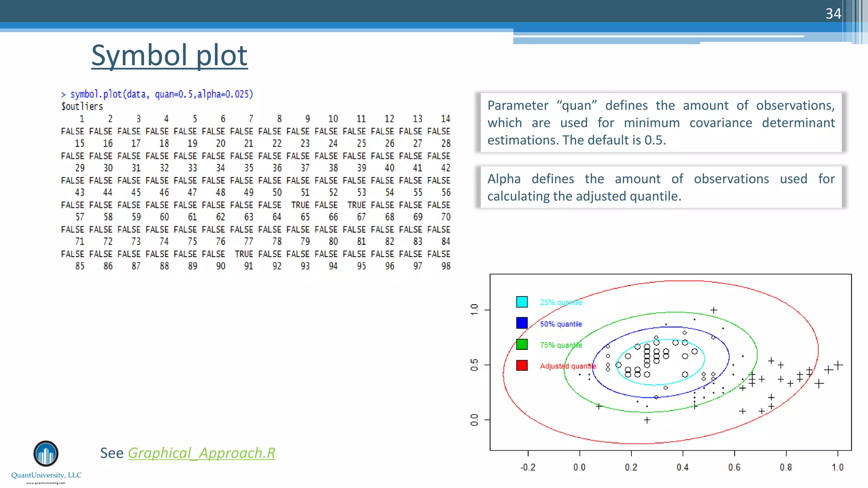Click the Alpha description text box
This screenshot has width=868, height=488.
click(660, 187)
